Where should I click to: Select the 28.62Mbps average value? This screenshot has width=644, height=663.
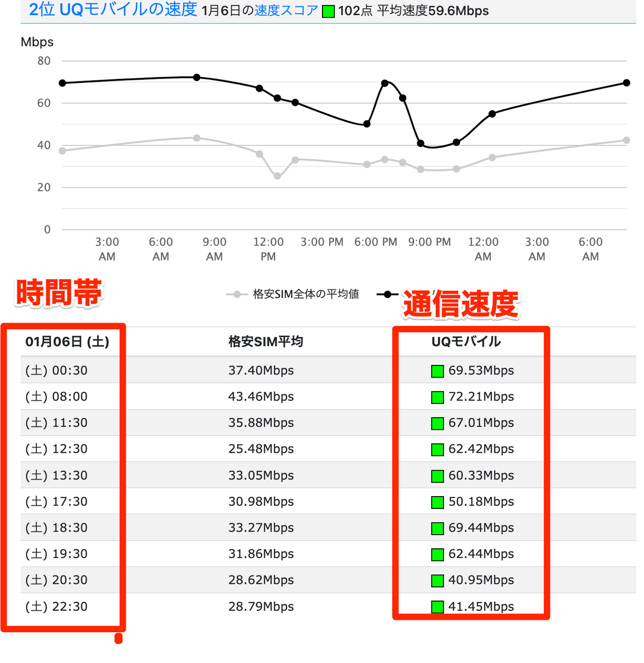click(x=261, y=580)
